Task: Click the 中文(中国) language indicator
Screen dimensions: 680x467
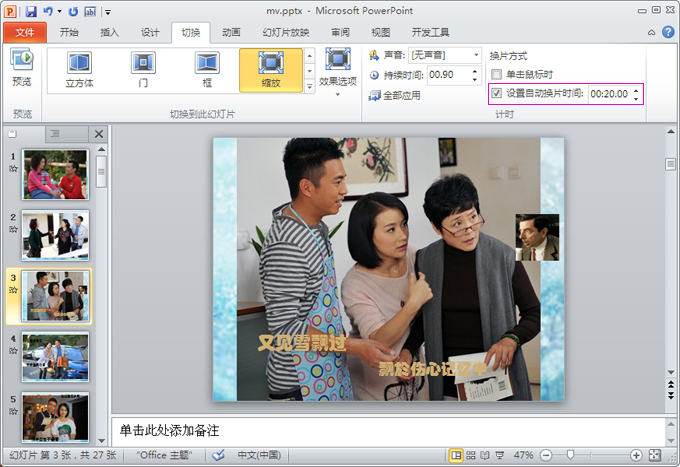Action: pos(259,455)
